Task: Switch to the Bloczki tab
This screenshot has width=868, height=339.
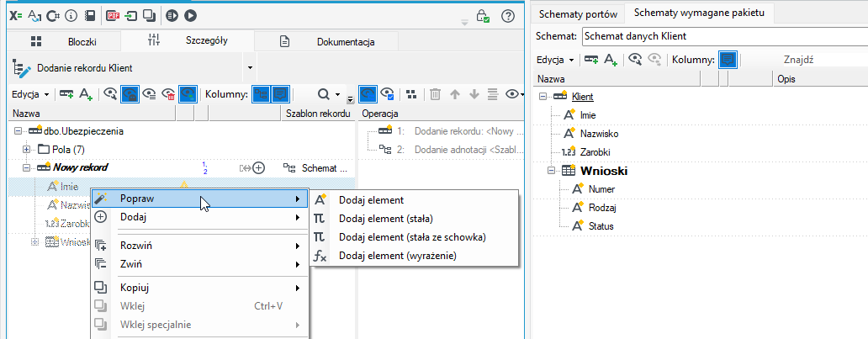Action: tap(64, 41)
